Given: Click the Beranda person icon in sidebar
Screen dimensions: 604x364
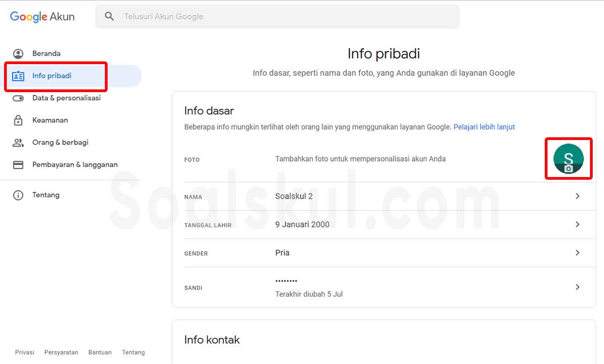Looking at the screenshot, I should pos(18,54).
